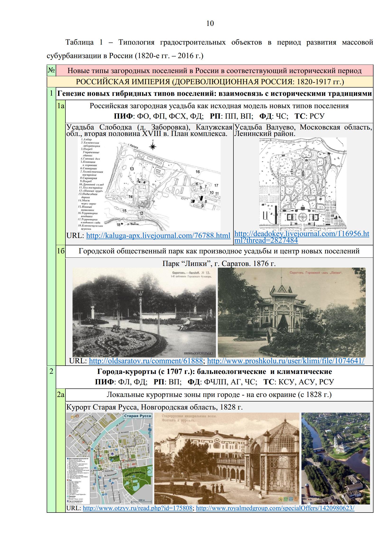Click page number 10
The image size is (392, 555).
coord(210,23)
